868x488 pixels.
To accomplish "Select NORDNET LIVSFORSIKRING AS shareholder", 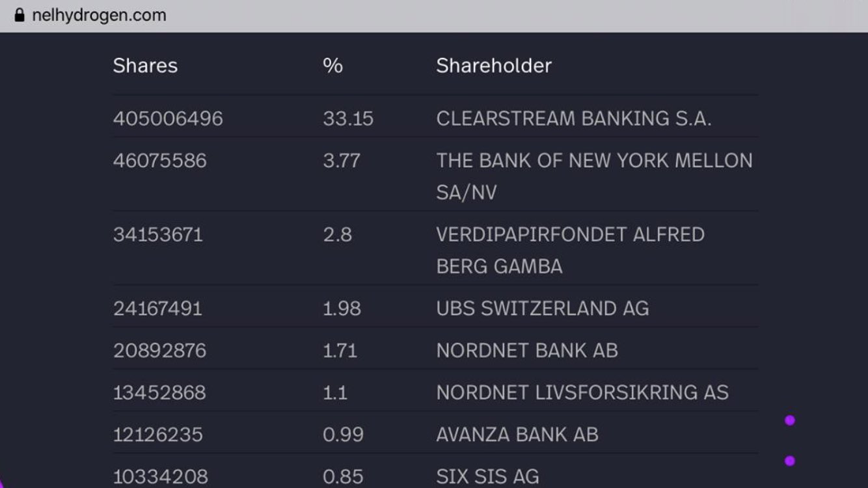I will [x=582, y=392].
